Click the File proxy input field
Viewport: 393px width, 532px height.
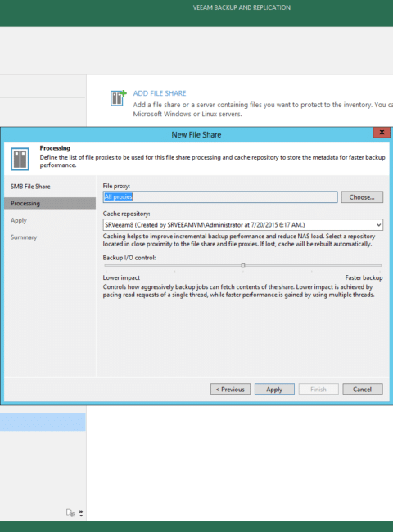(x=220, y=196)
